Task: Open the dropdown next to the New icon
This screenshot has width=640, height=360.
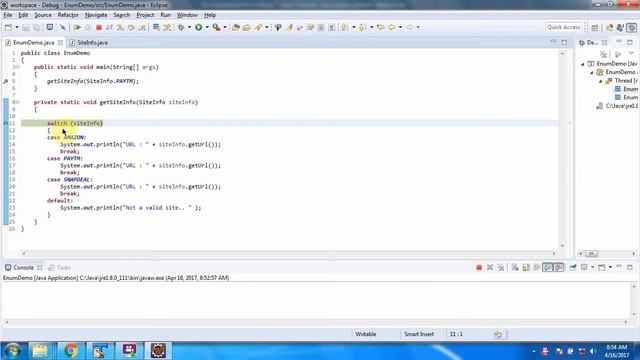Action: point(17,27)
